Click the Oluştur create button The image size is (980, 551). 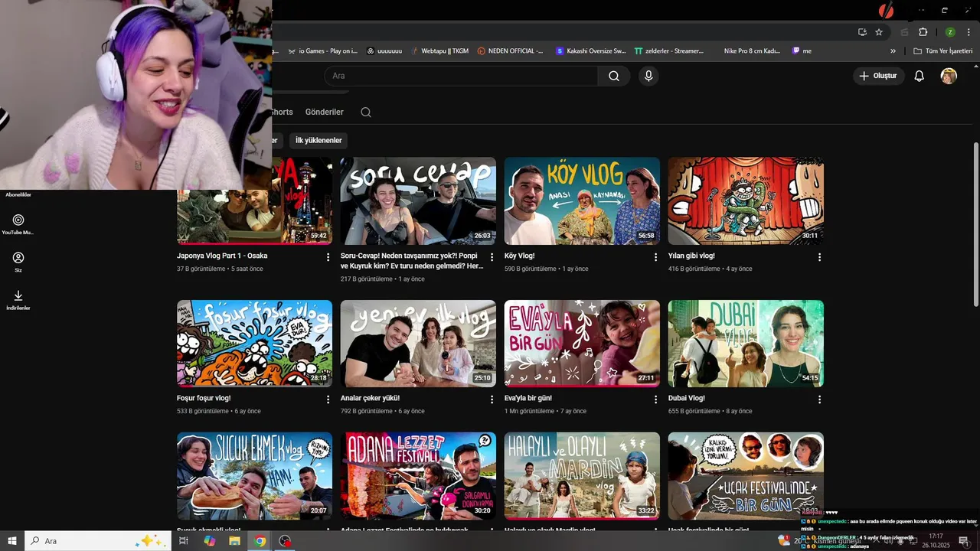[x=878, y=76]
